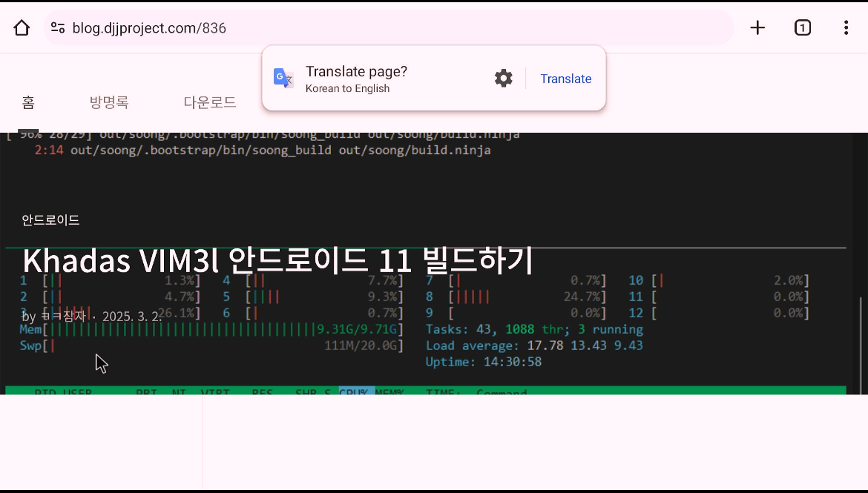This screenshot has height=493, width=868.
Task: Open translate settings gear icon
Action: tap(503, 79)
